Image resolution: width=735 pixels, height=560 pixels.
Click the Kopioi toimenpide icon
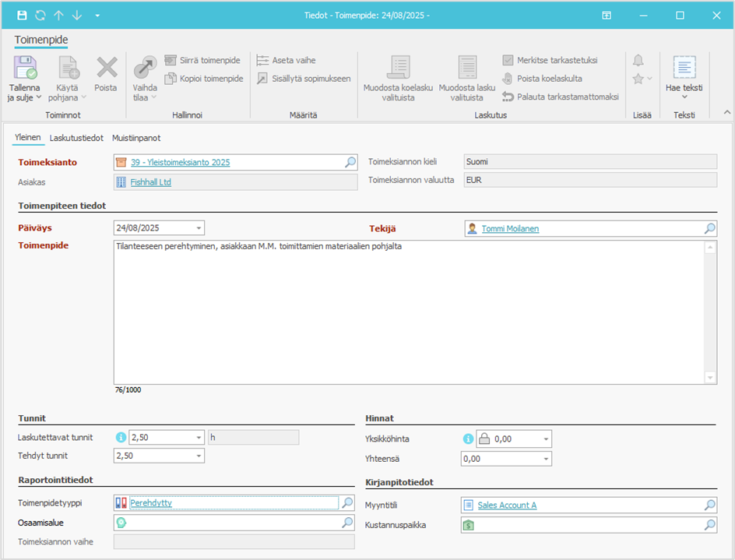click(x=171, y=79)
